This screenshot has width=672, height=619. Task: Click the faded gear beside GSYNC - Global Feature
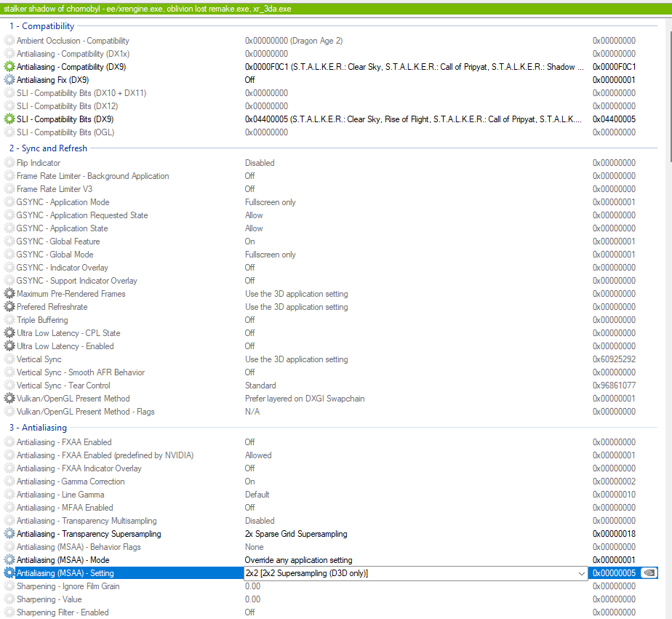click(x=9, y=241)
